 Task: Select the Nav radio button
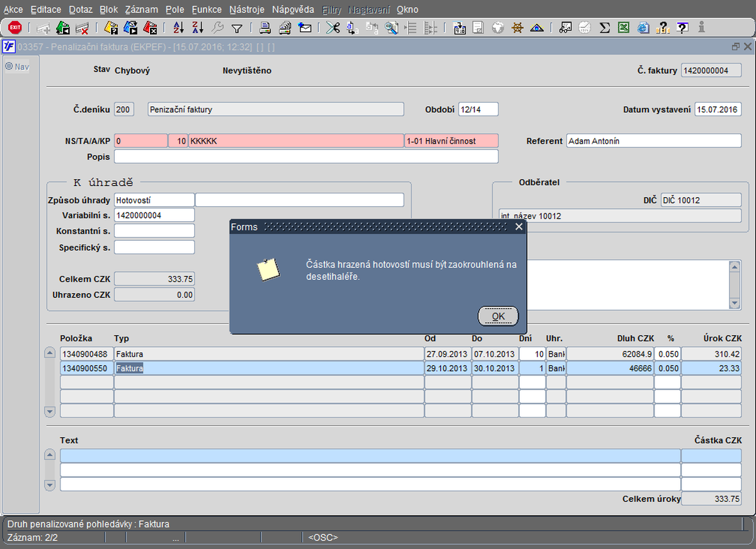click(9, 66)
